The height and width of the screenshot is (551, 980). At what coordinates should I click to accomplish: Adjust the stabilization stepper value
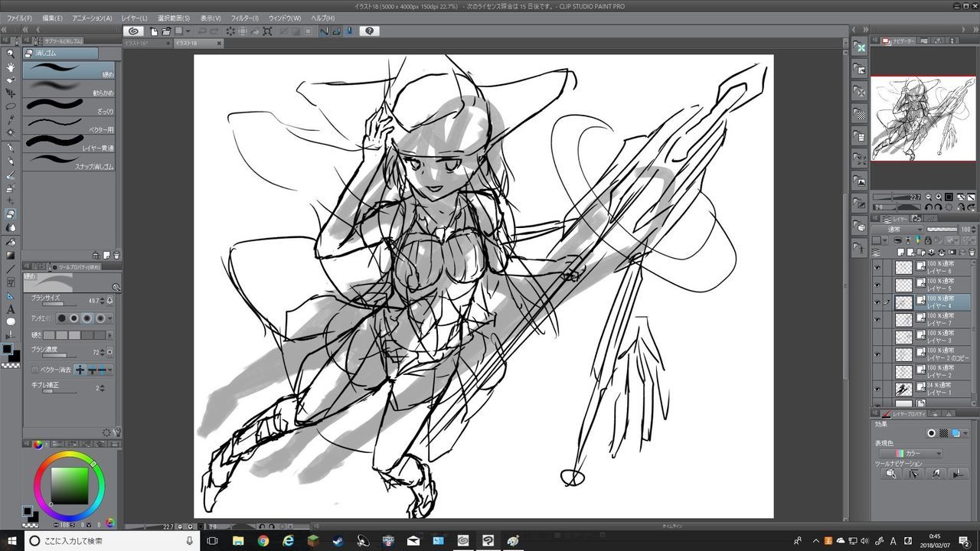point(103,388)
